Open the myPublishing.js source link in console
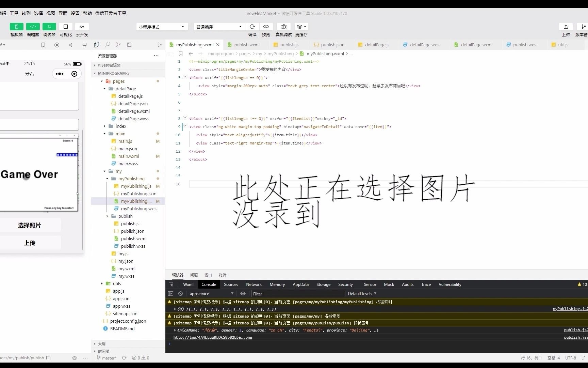Image resolution: width=588 pixels, height=368 pixels. [x=570, y=309]
